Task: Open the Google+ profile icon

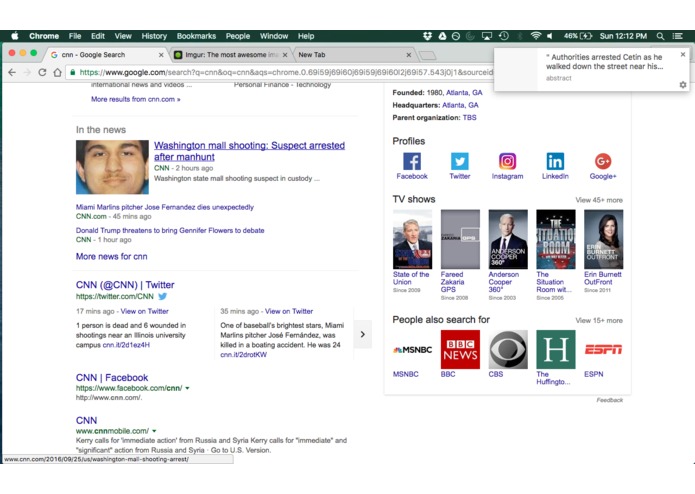Action: click(603, 161)
